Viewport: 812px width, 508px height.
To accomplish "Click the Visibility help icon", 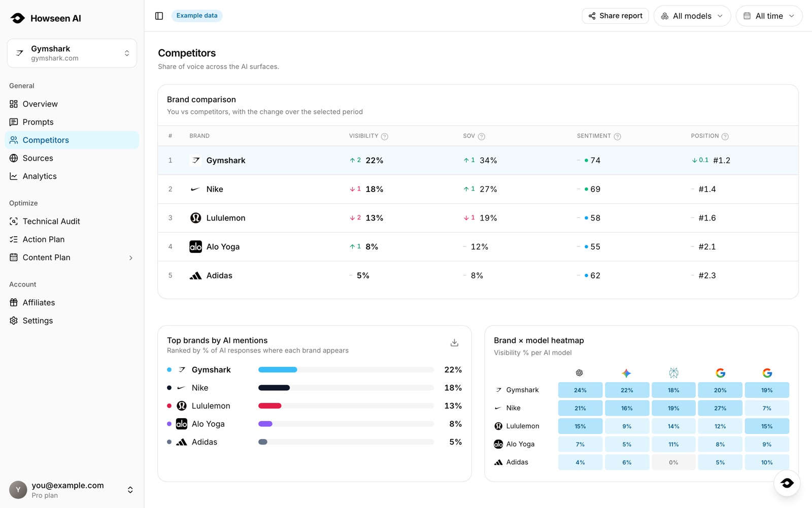I will click(385, 136).
